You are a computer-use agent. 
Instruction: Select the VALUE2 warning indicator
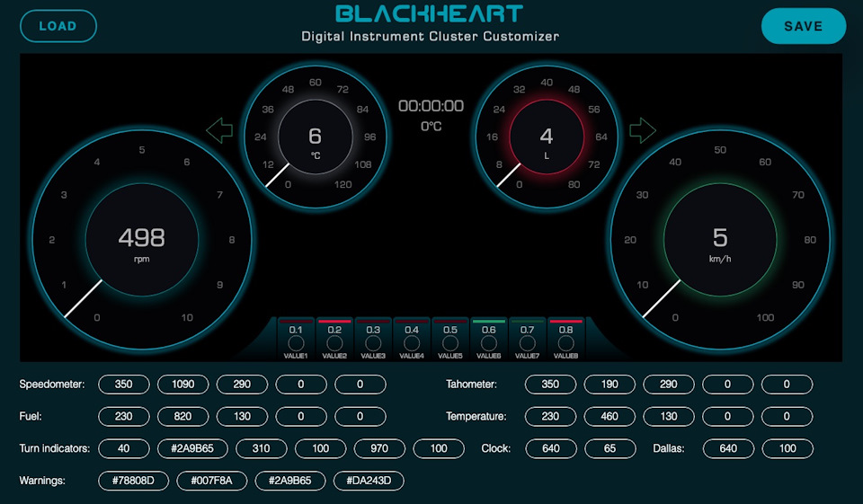pos(334,342)
